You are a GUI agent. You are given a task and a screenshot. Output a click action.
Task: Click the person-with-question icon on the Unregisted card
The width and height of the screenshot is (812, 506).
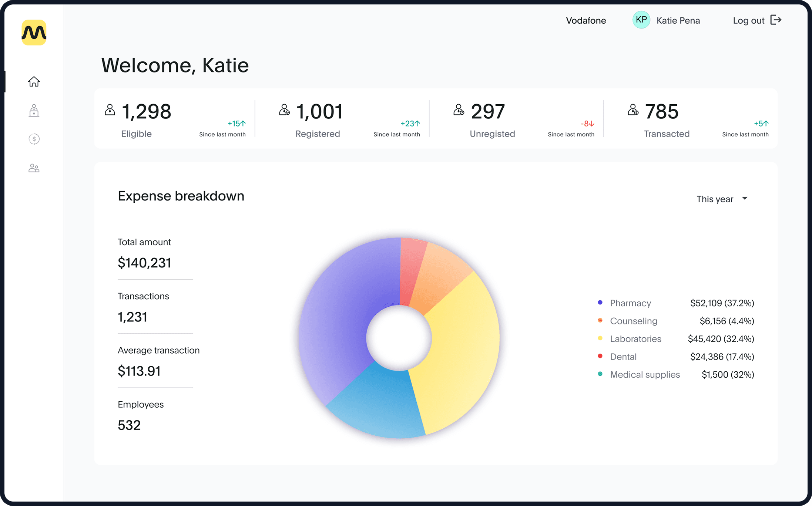coord(459,109)
